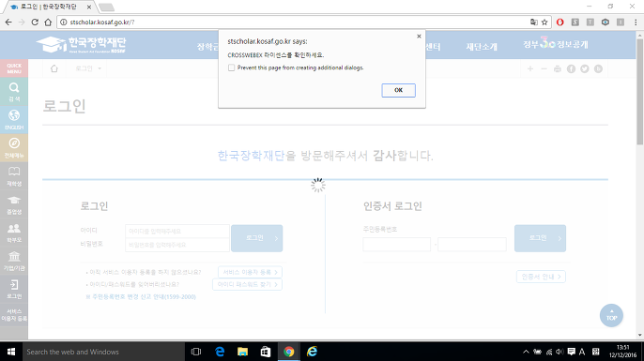Print the page with printer icon
The height and width of the screenshot is (361, 644).
(558, 69)
